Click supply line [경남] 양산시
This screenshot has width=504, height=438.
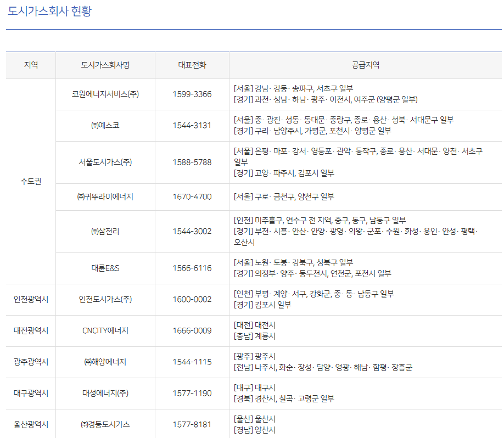click(255, 430)
